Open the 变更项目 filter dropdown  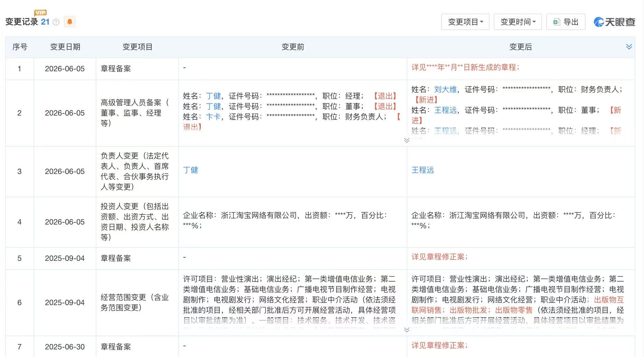pyautogui.click(x=465, y=22)
